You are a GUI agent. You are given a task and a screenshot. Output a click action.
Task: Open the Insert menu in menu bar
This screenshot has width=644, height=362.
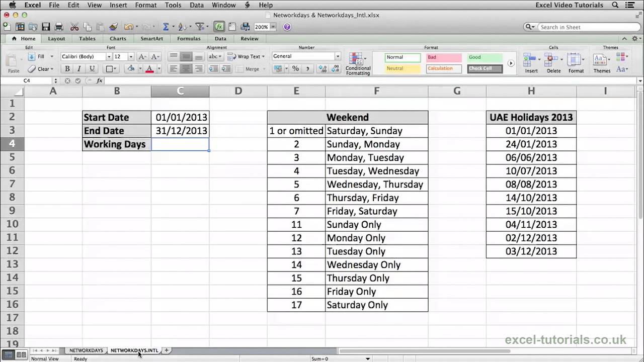118,5
